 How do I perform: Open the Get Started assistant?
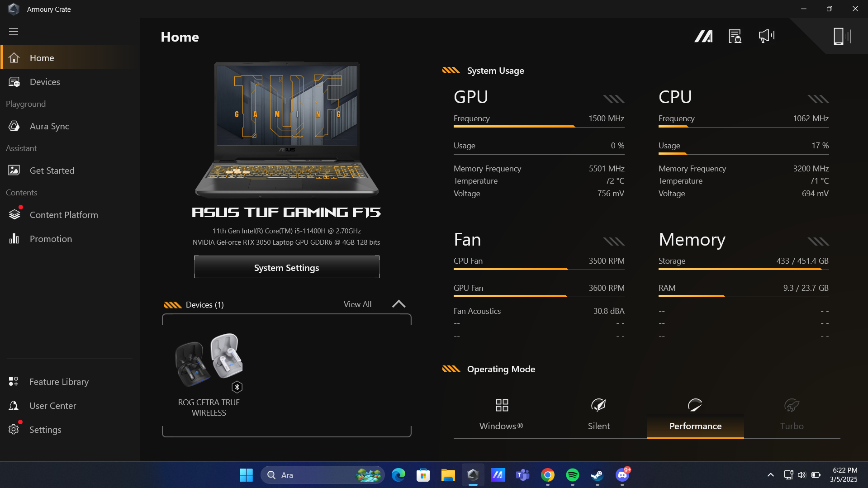[70, 171]
